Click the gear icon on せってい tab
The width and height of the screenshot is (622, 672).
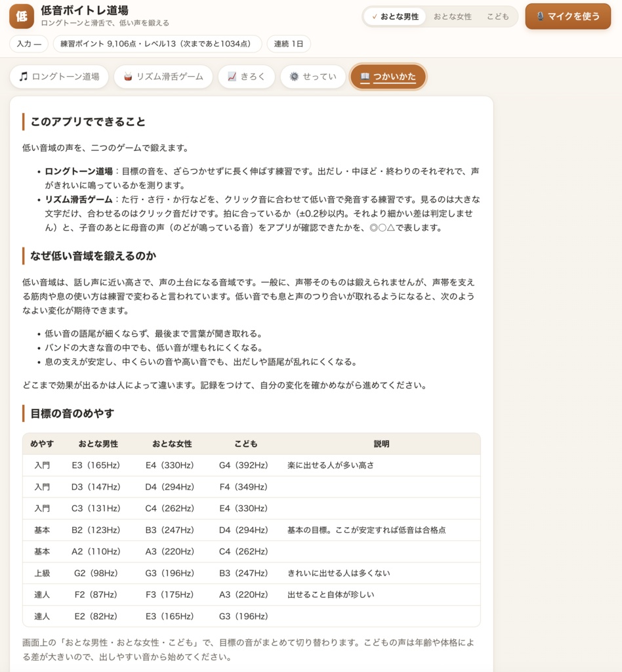click(294, 77)
